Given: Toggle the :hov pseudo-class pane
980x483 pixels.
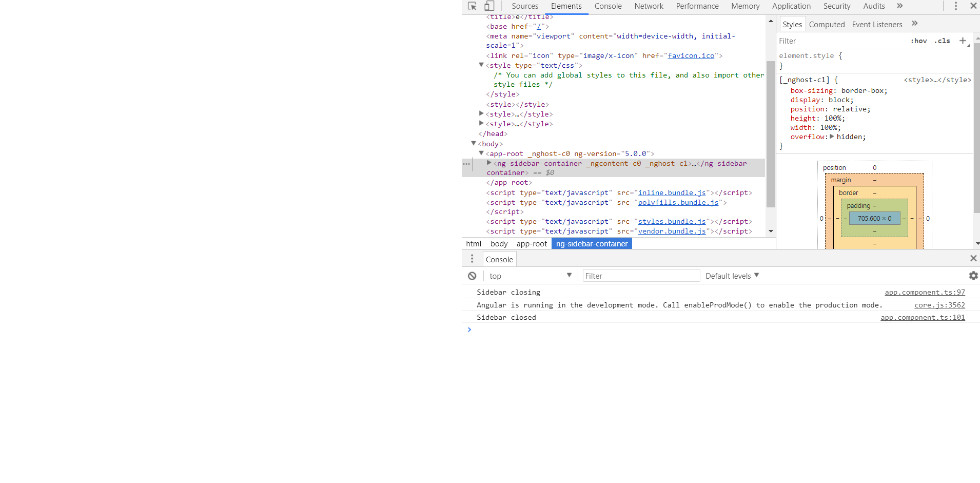Looking at the screenshot, I should click(x=919, y=41).
